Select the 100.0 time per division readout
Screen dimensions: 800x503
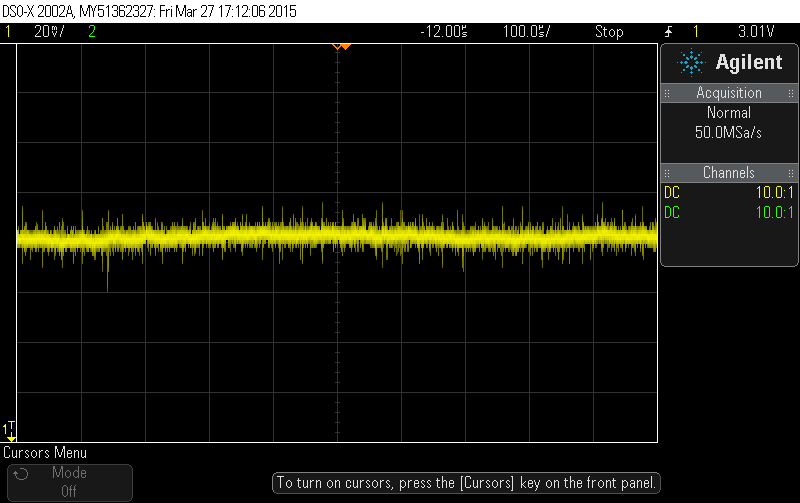pyautogui.click(x=527, y=32)
